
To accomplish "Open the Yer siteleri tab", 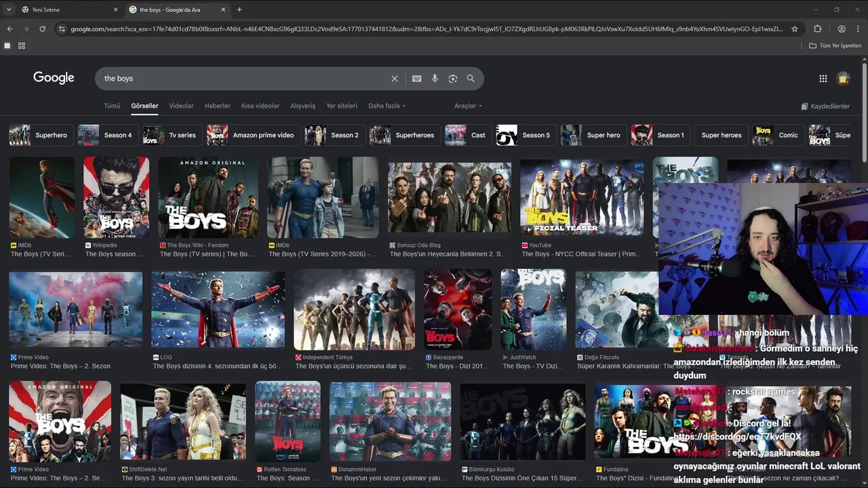I will click(x=342, y=106).
